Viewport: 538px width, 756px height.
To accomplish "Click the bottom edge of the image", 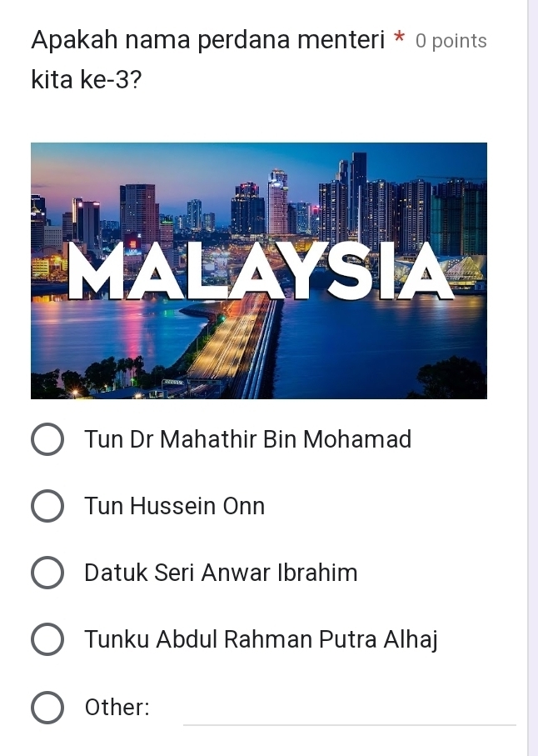I will pyautogui.click(x=259, y=397).
